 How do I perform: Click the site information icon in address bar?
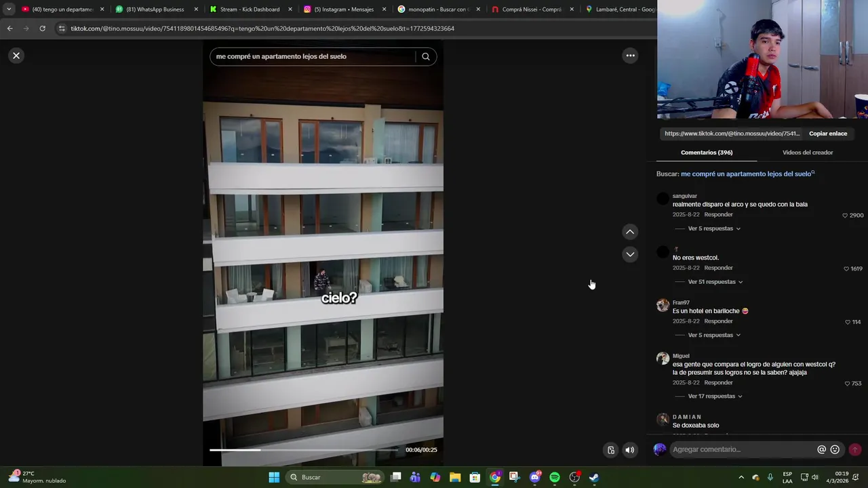(x=62, y=28)
